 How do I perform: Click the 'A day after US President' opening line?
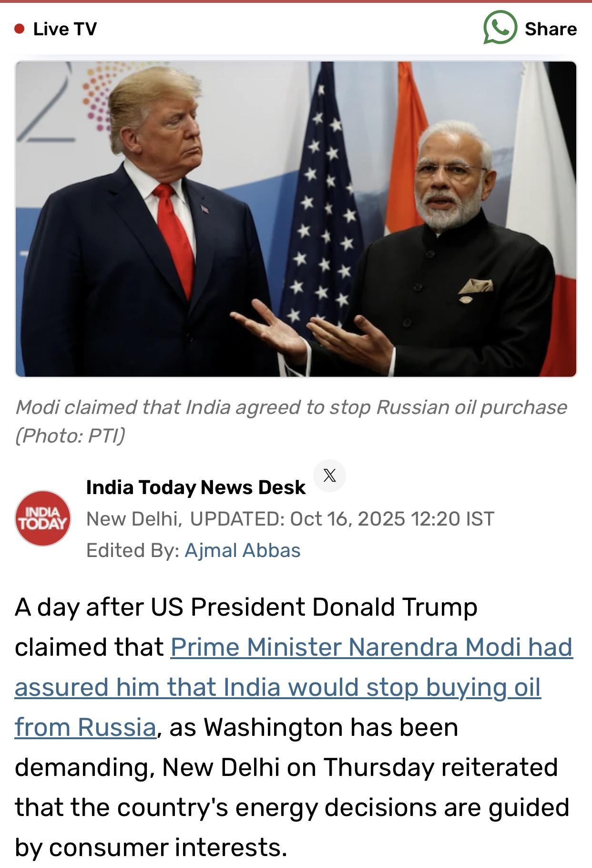pos(246,607)
